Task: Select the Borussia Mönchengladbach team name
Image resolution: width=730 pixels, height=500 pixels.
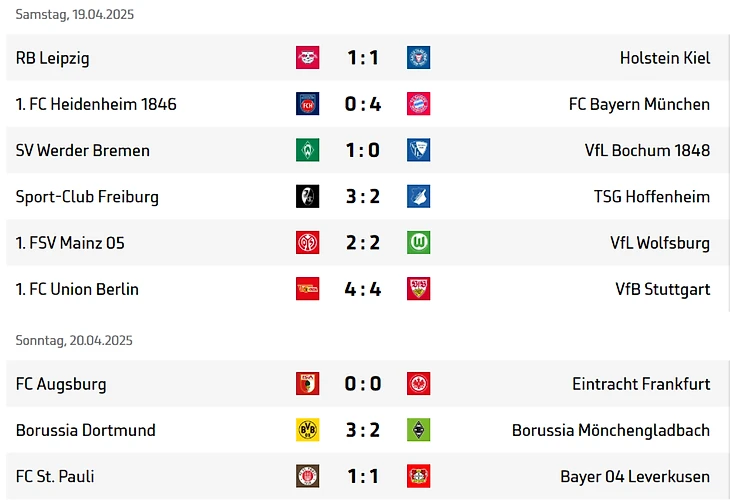Action: click(x=610, y=430)
